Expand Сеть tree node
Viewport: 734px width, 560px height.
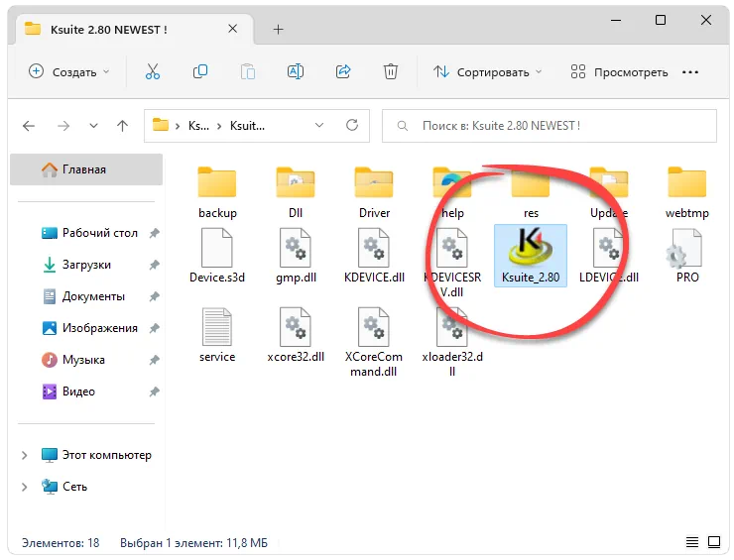[x=25, y=487]
